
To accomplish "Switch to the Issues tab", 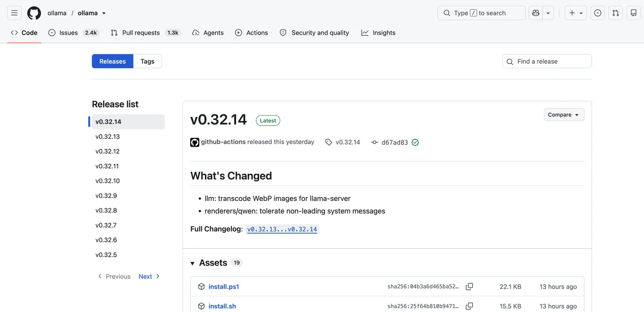I will [x=74, y=33].
